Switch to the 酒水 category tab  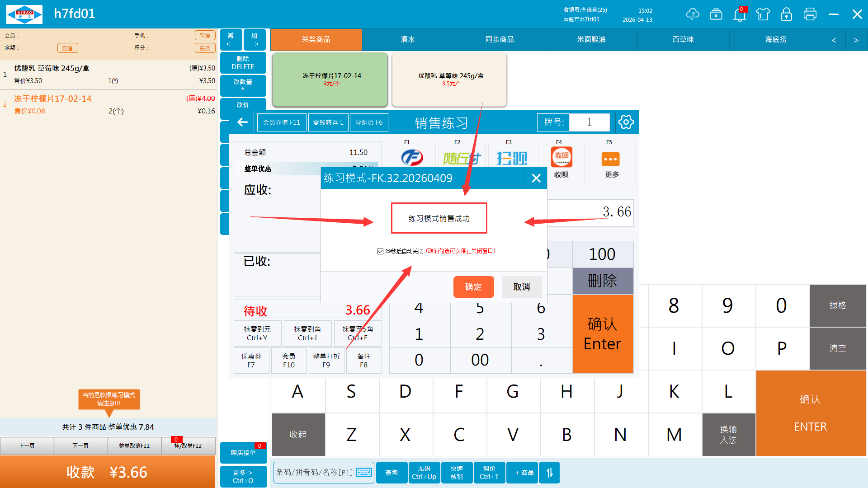pyautogui.click(x=407, y=40)
